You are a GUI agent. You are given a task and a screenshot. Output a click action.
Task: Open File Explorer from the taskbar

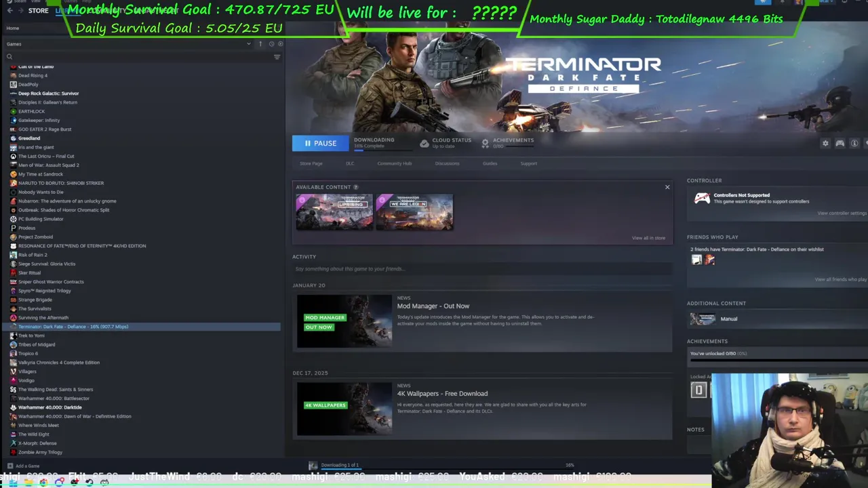pos(28,482)
